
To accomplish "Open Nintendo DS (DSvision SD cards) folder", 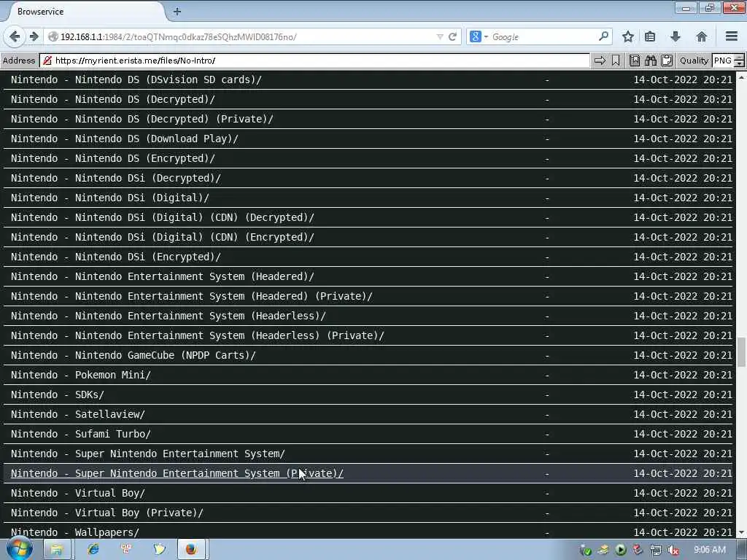I will coord(136,79).
